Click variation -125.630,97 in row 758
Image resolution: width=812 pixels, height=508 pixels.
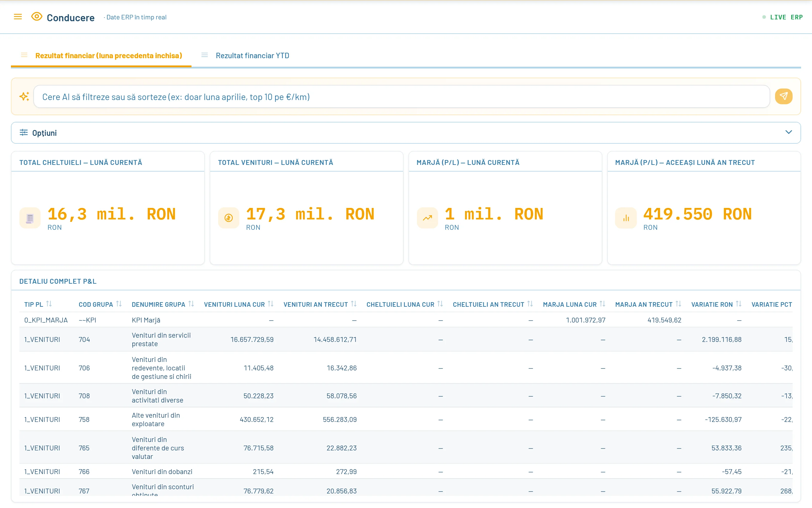tap(723, 419)
